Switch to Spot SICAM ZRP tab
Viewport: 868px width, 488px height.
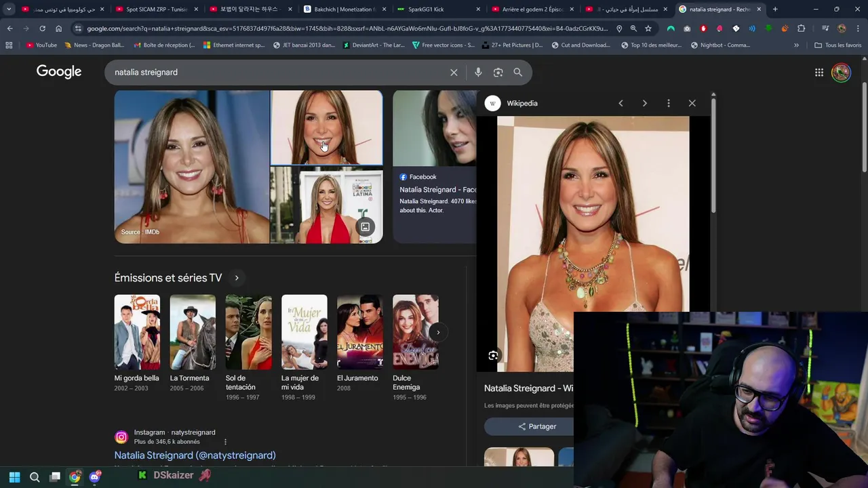point(157,9)
